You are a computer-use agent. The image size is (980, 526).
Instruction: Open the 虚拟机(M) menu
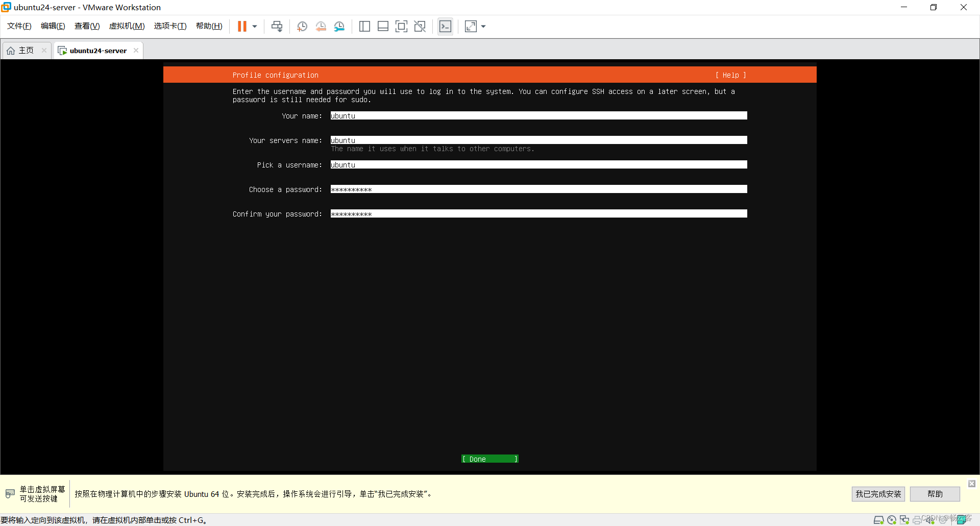coord(127,26)
